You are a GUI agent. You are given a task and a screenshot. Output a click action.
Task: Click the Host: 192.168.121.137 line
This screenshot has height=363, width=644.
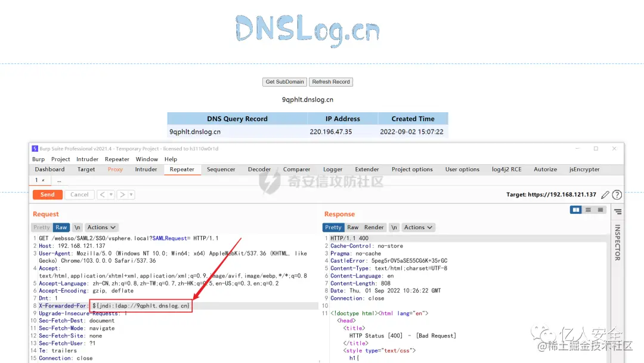[x=72, y=246]
